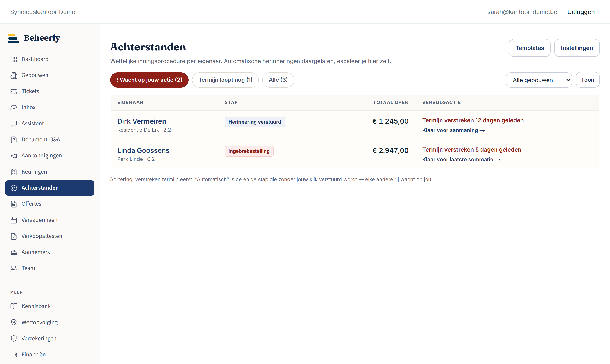Click the Aankondigingen megaphone icon
This screenshot has width=610, height=364.
(x=14, y=156)
